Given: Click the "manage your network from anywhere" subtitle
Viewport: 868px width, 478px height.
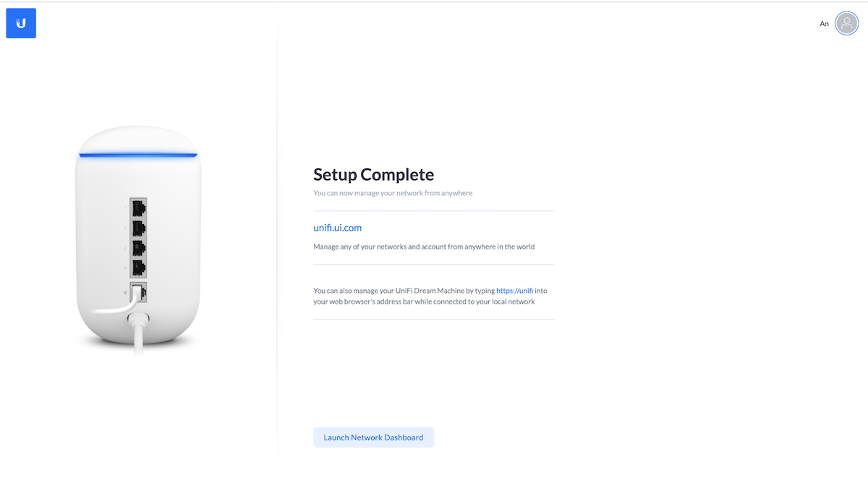Looking at the screenshot, I should [x=393, y=193].
